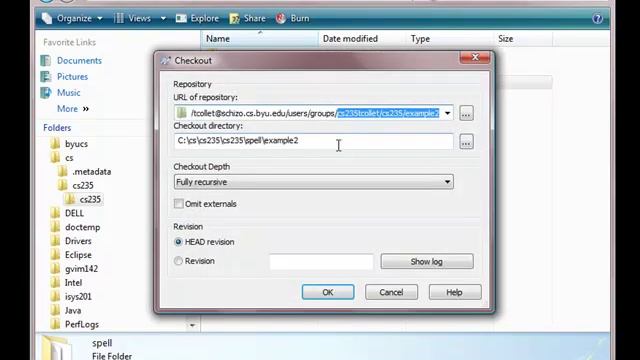Select the doctemp folder
Viewport: 640px width, 360px height.
(82, 227)
